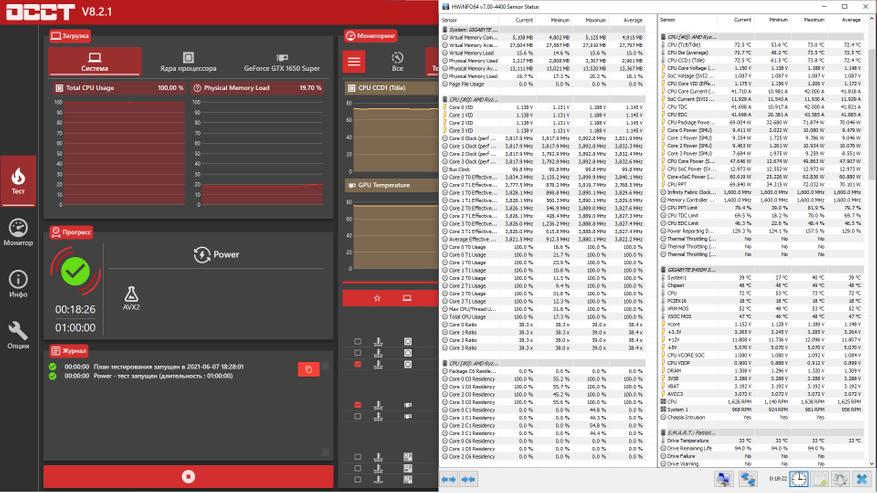The height and width of the screenshot is (493, 877).
Task: Click the copy log icon in Журнал
Action: (x=308, y=369)
